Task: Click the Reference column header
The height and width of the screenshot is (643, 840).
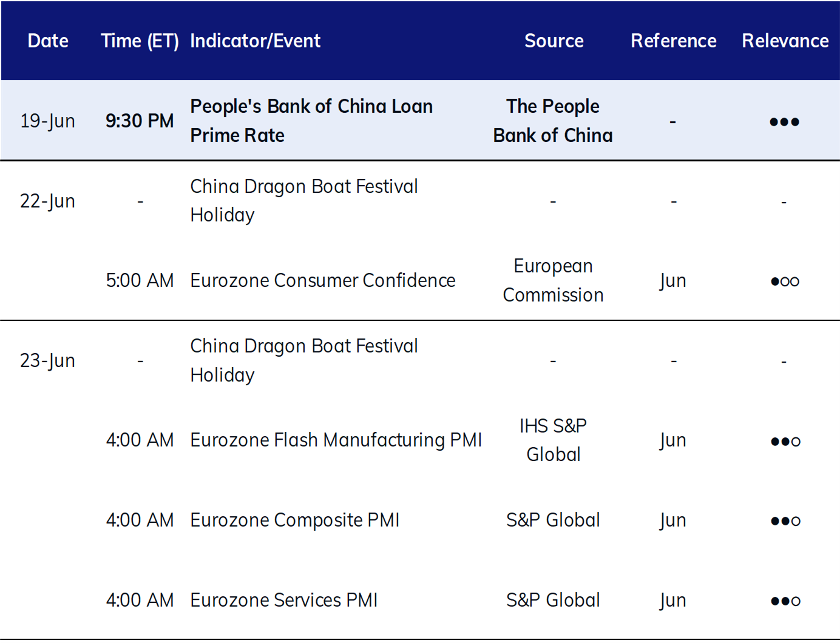Action: pos(673,41)
